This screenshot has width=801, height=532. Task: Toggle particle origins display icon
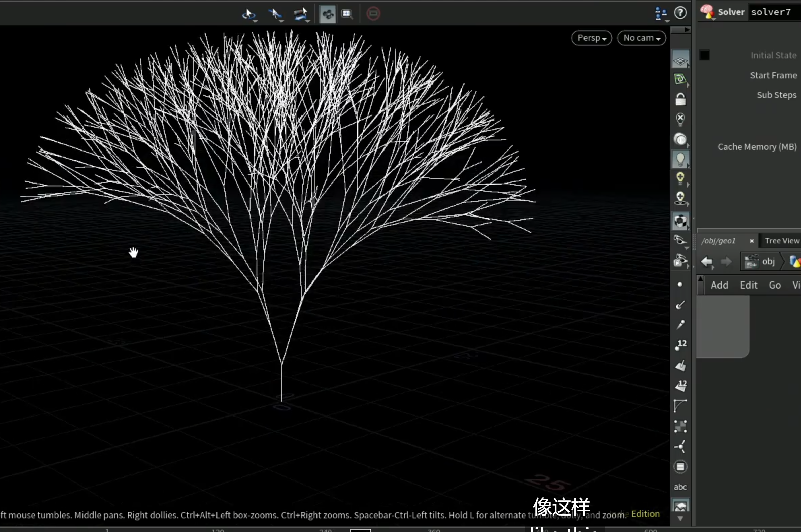680,446
